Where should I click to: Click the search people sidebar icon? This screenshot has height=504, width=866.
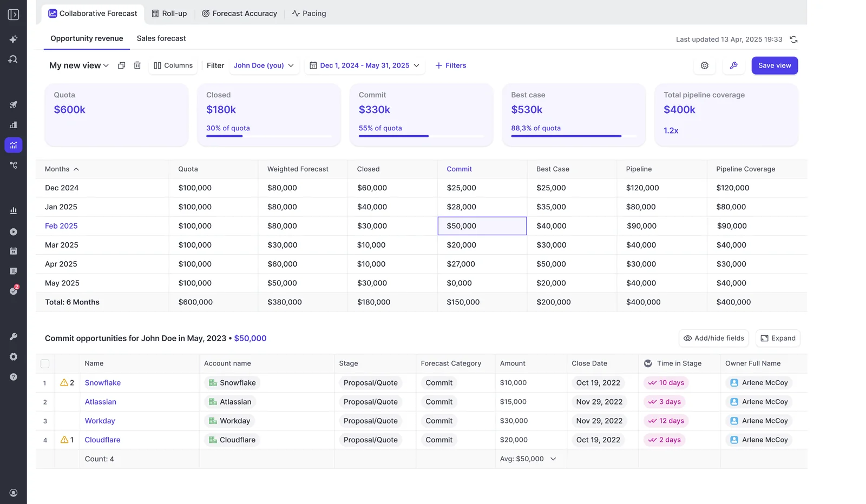coord(14,59)
